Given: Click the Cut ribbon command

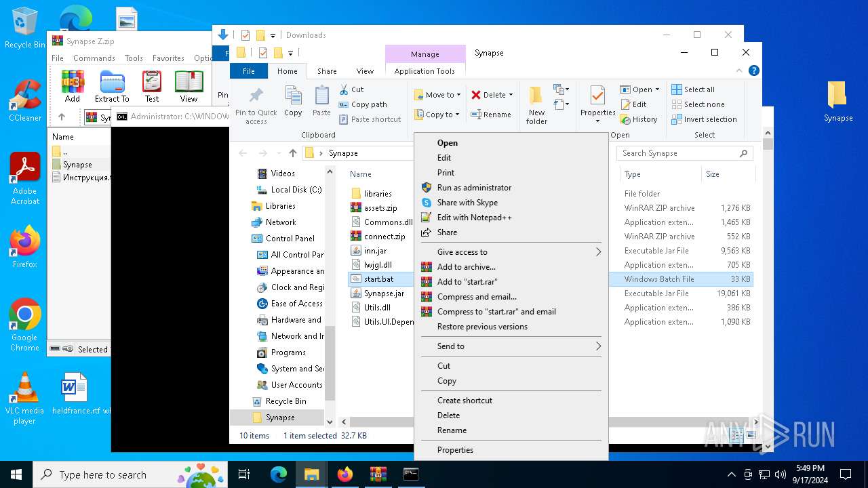Looking at the screenshot, I should [x=351, y=89].
